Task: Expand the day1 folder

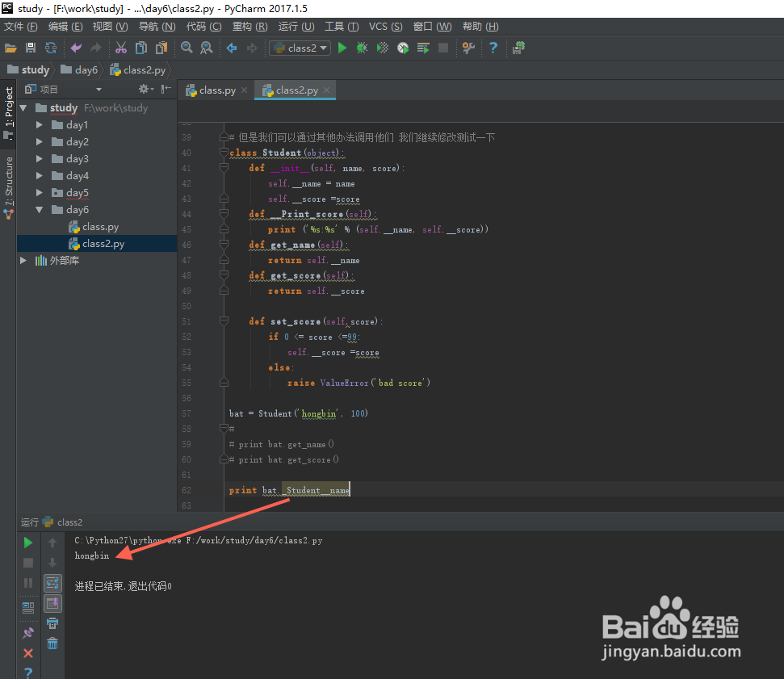Action: click(x=39, y=125)
